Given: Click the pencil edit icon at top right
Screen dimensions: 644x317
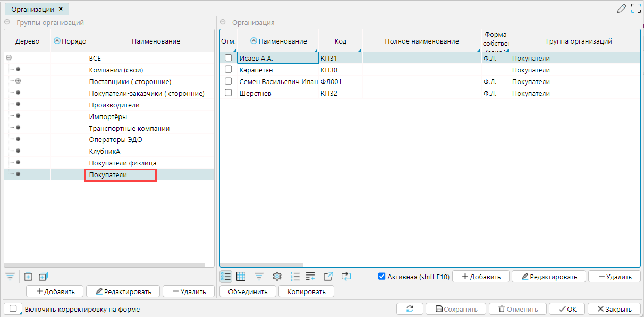Looking at the screenshot, I should 621,8.
